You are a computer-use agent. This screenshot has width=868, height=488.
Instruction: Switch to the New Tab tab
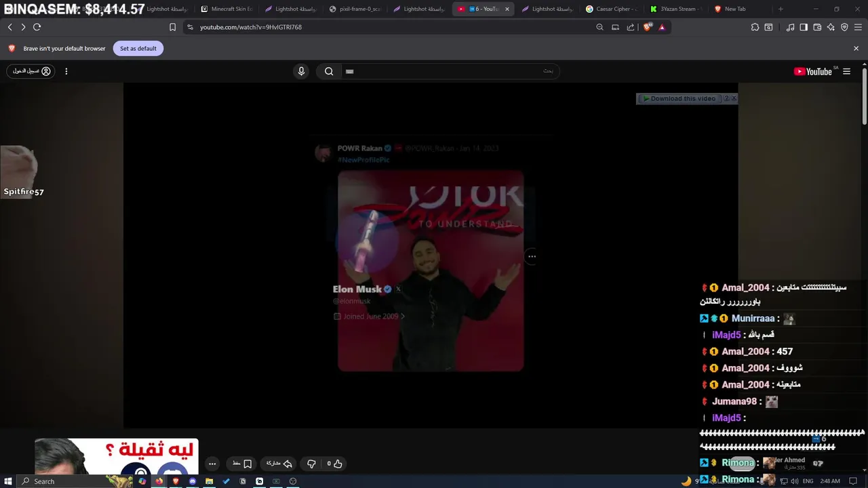[741, 9]
